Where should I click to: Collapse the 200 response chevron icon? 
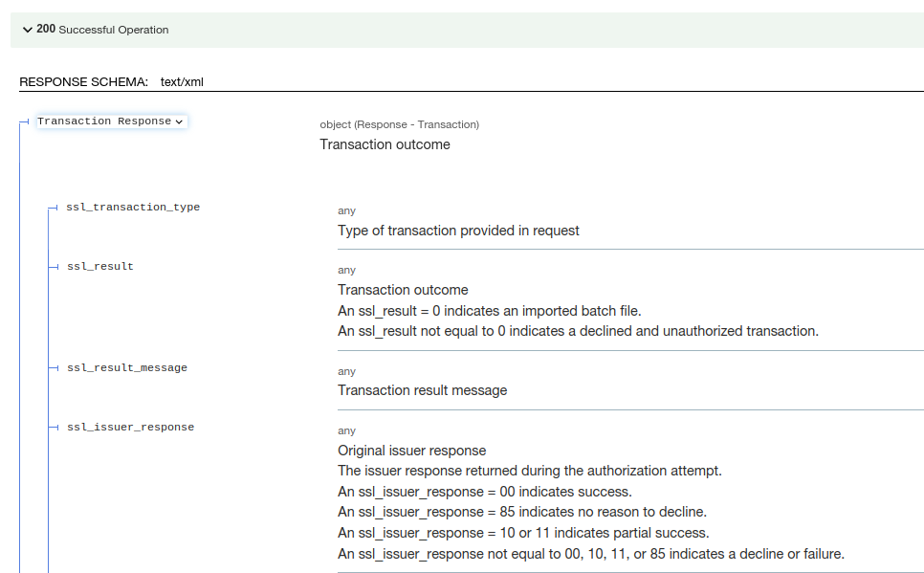pyautogui.click(x=27, y=30)
